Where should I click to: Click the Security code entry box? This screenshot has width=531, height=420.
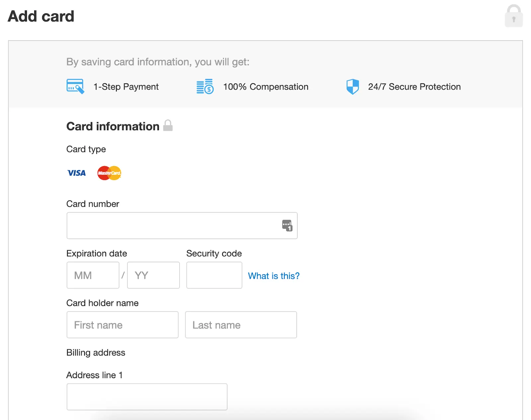click(x=214, y=275)
